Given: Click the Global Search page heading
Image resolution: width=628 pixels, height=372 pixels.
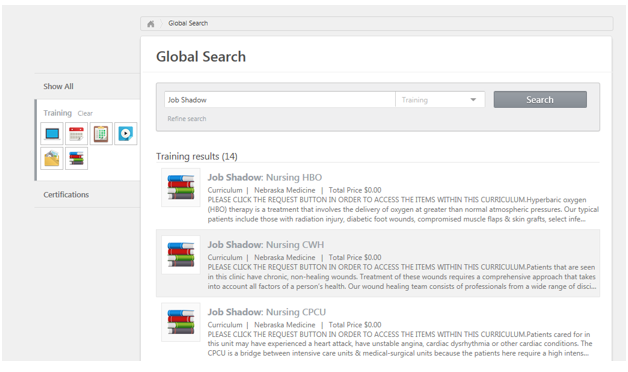Looking at the screenshot, I should [x=201, y=56].
